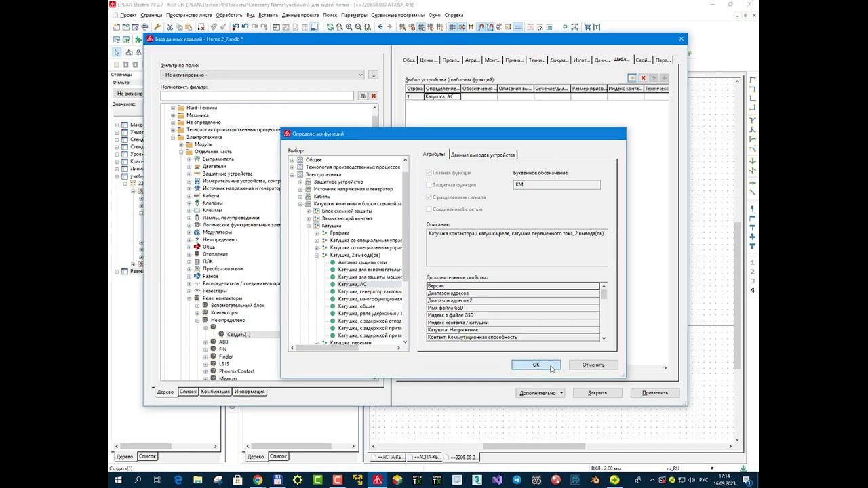Screen dimensions: 868x488
Task: Select 'Автомат защиты сети' tree item
Action: 362,262
